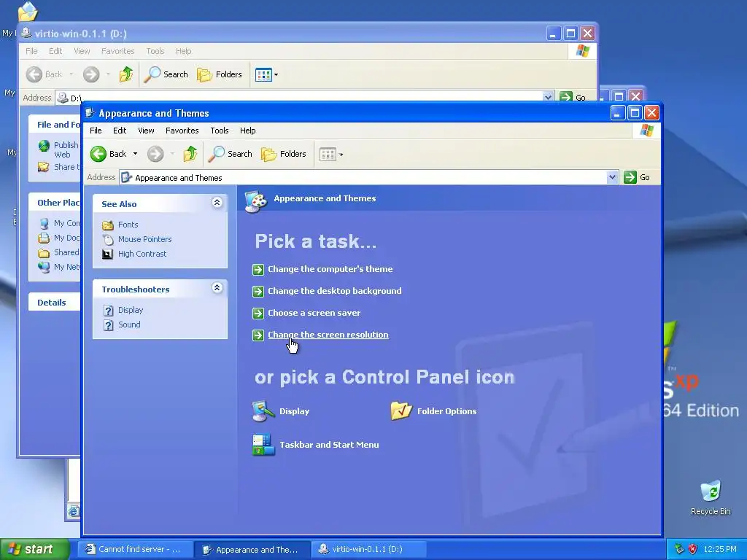
Task: Click Change the screen resolution
Action: 328,335
